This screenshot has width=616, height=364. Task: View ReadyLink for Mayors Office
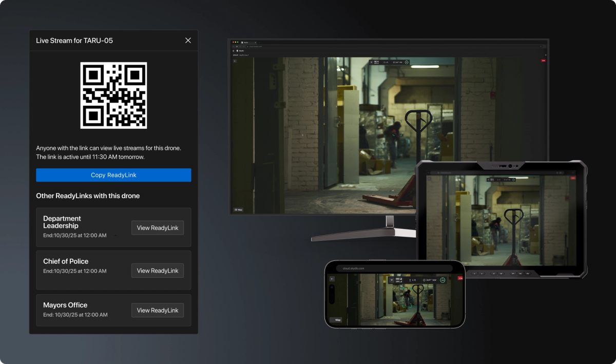(157, 310)
